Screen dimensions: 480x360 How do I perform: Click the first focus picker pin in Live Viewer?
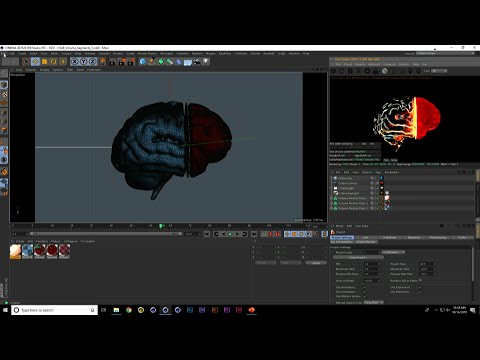(410, 71)
